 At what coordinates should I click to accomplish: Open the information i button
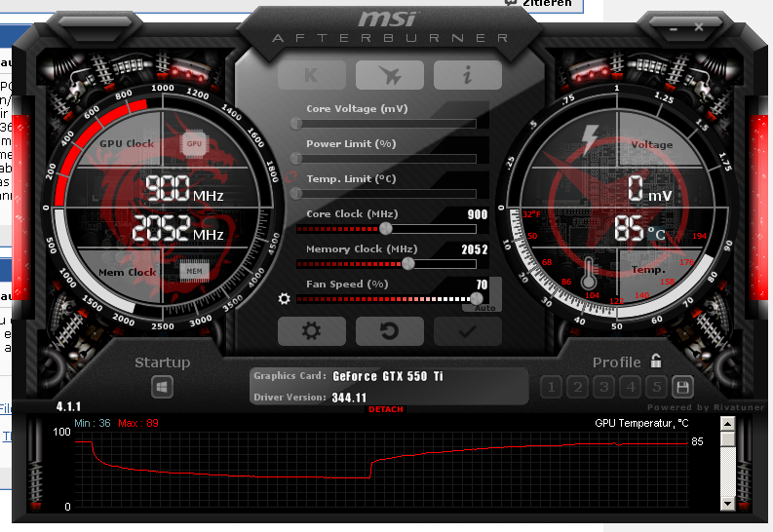click(467, 75)
